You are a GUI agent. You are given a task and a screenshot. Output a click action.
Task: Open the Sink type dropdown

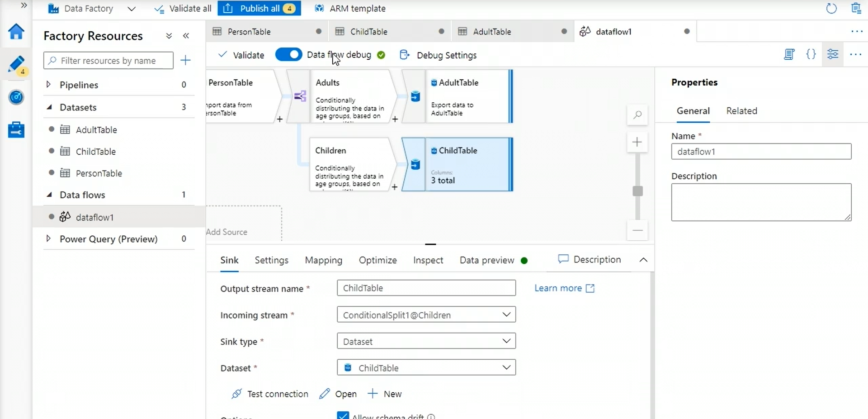[x=426, y=341]
